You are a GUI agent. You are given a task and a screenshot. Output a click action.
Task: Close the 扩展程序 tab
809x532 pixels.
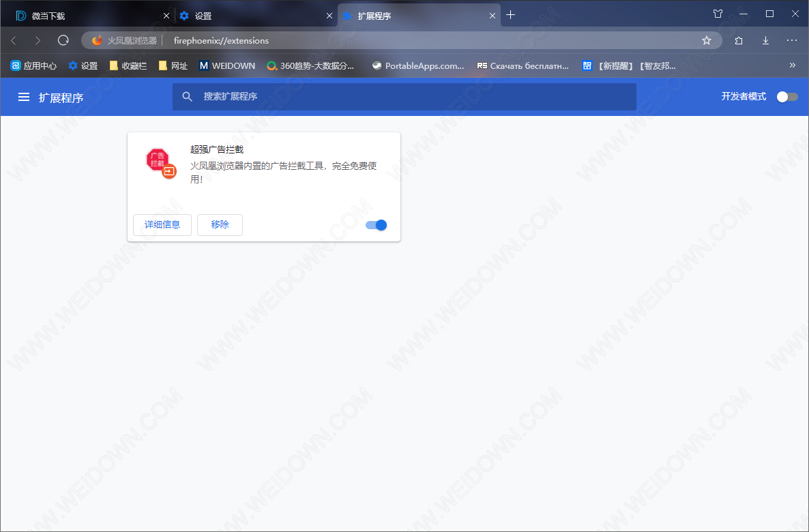coord(492,16)
